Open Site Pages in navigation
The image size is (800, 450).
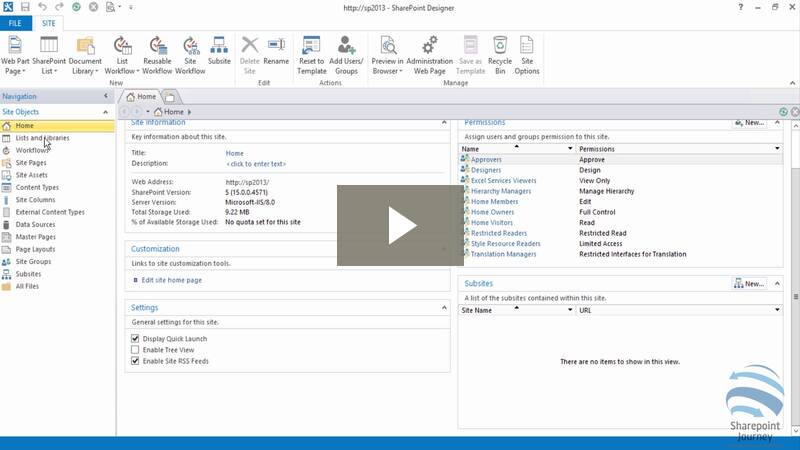pos(31,162)
